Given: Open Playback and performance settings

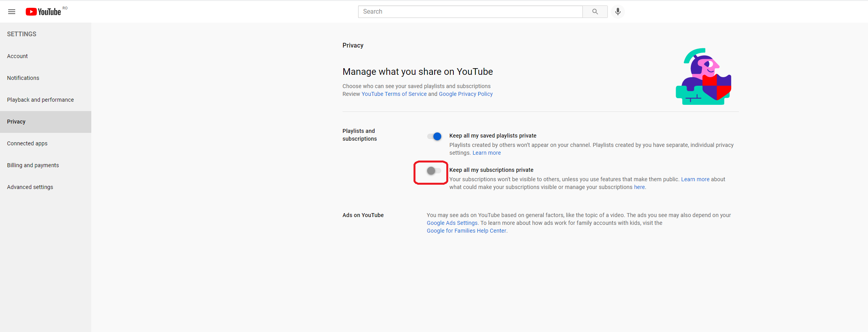Looking at the screenshot, I should pyautogui.click(x=40, y=100).
